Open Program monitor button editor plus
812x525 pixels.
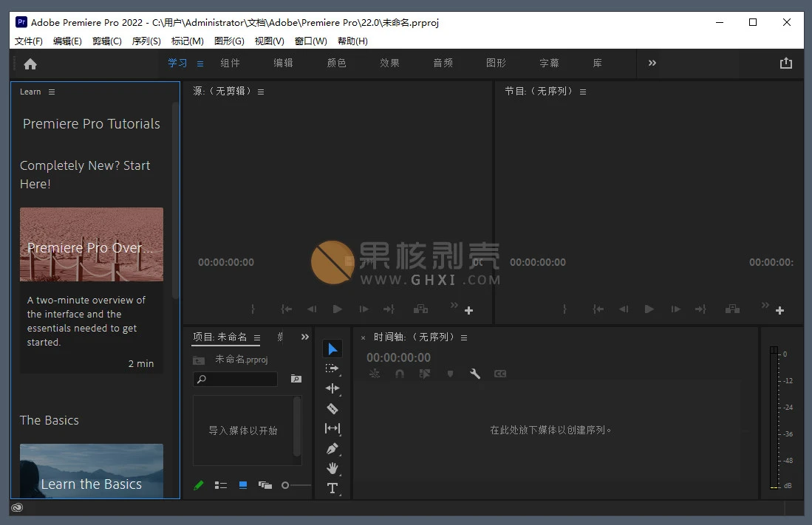coord(780,311)
